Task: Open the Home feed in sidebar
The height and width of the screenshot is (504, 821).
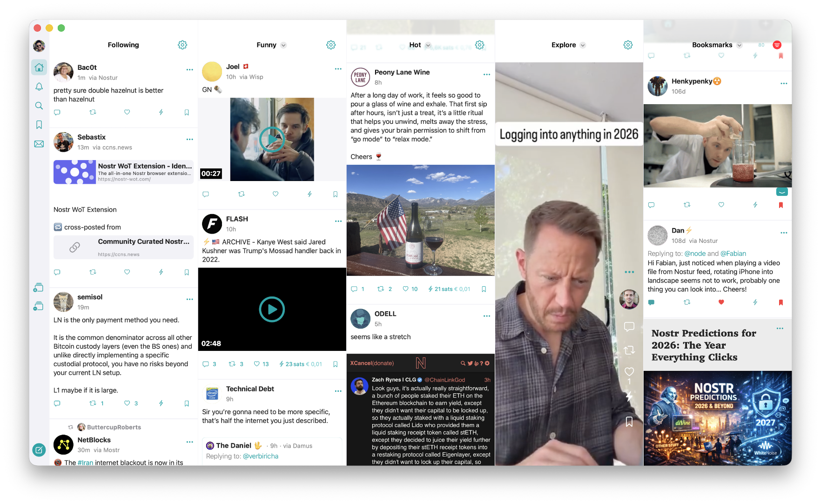Action: (39, 67)
